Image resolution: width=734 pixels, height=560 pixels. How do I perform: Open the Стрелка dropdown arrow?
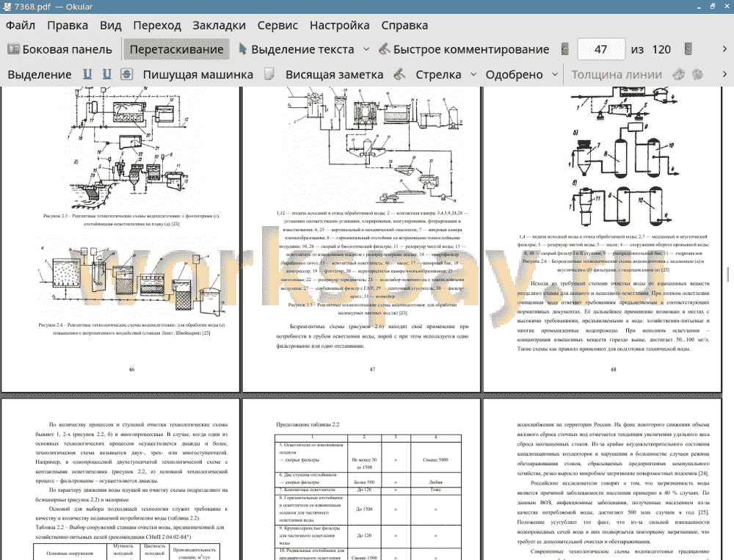pos(473,74)
